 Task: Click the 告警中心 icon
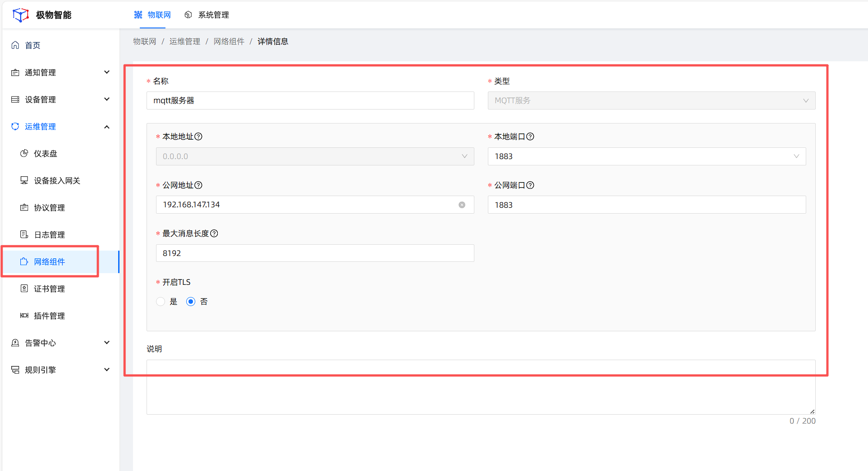click(x=15, y=343)
